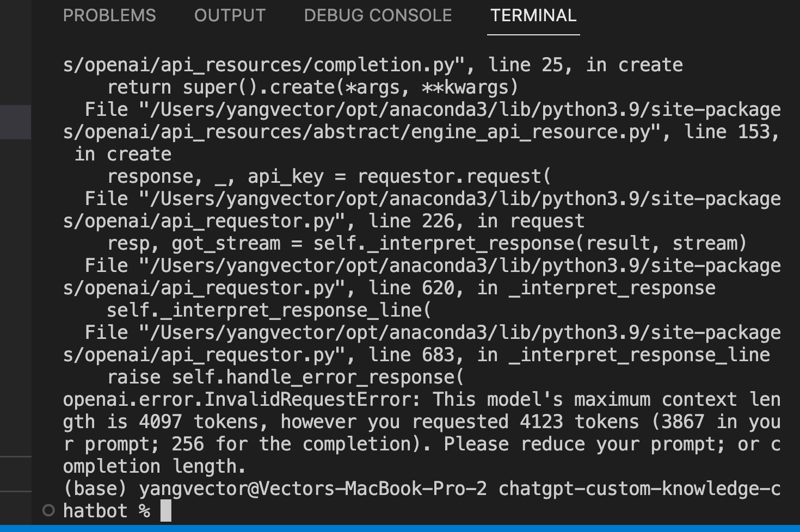Click the yangvector@Vectors-MacBook-Pro-2 prompt text
This screenshot has width=800, height=532.
click(x=316, y=488)
